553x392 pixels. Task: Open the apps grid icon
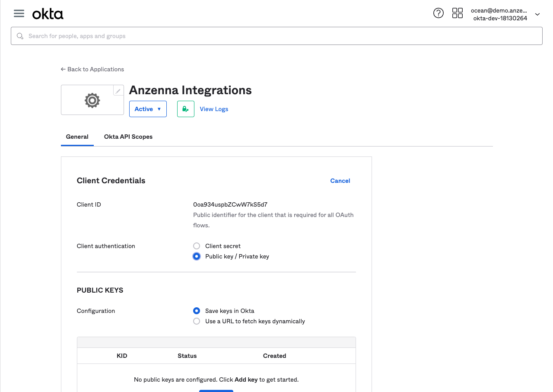pyautogui.click(x=457, y=13)
